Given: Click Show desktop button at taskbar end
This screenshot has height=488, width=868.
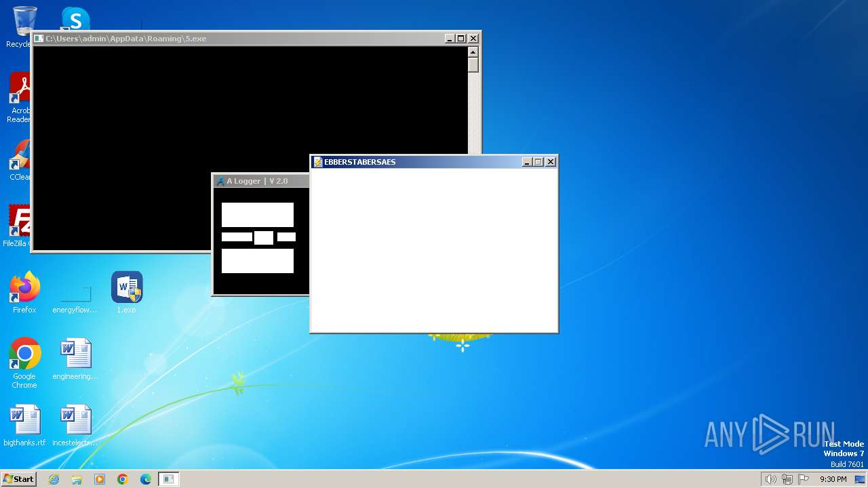Looking at the screenshot, I should [x=860, y=479].
